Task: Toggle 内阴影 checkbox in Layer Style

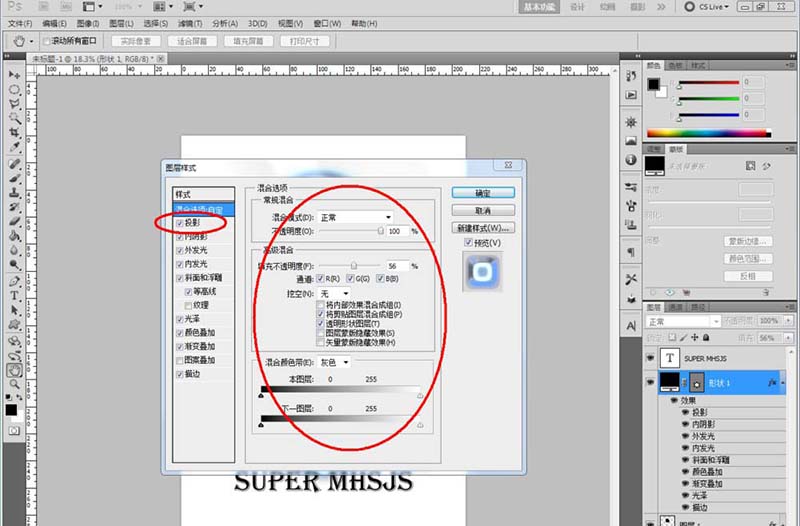Action: coord(180,237)
